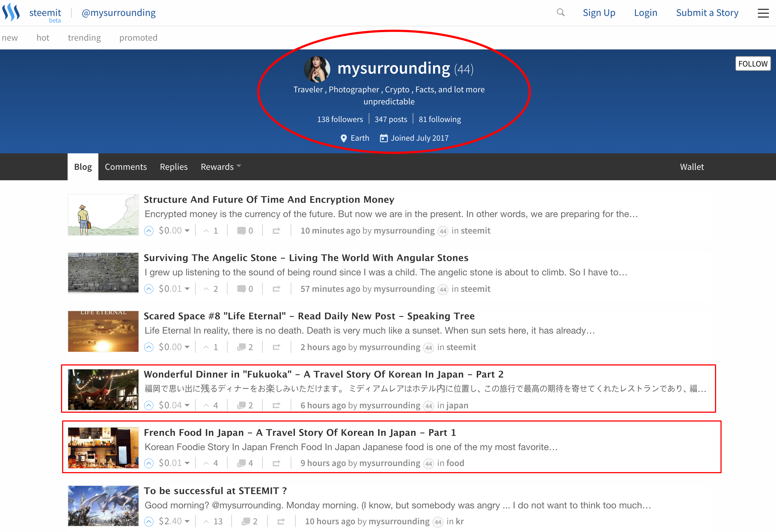Upvote the 'French Food In Japan' post

[149, 463]
